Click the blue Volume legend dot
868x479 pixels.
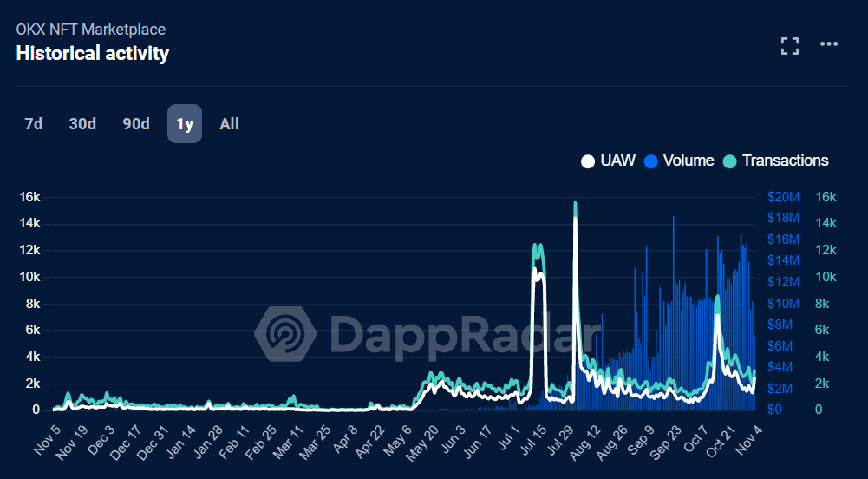click(x=651, y=161)
